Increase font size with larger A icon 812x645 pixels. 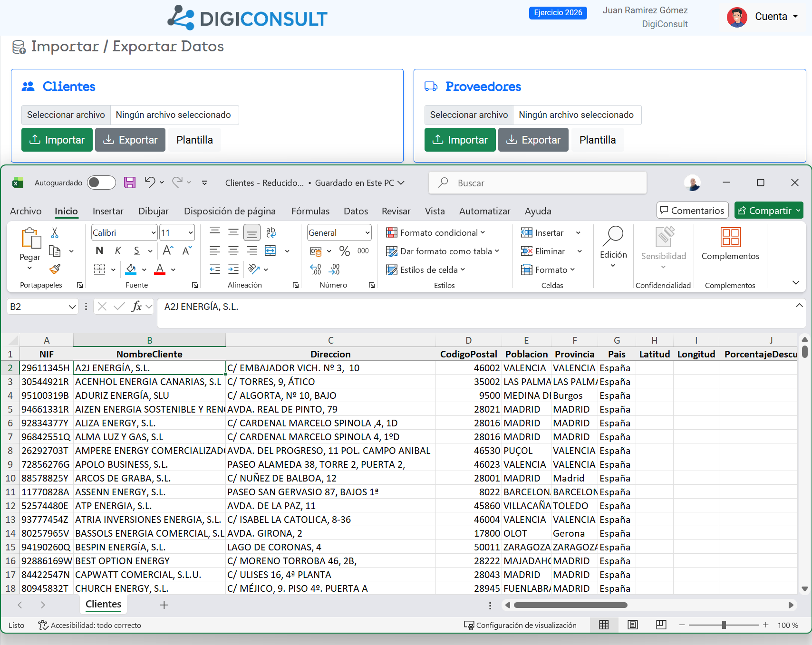[168, 250]
